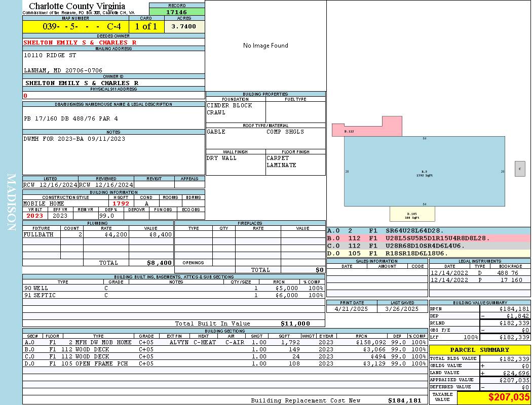
Task: Click the 91 SEPTIC built-in row
Action: (174, 295)
